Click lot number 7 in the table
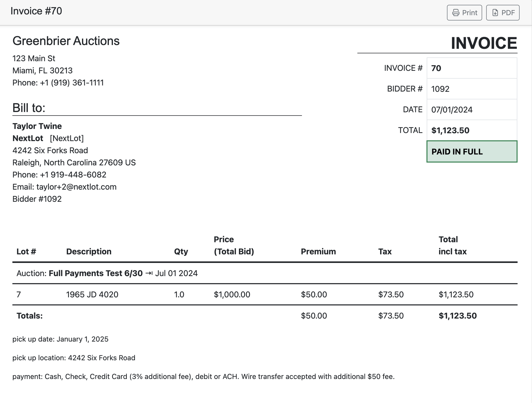This screenshot has height=403, width=532. (x=18, y=294)
